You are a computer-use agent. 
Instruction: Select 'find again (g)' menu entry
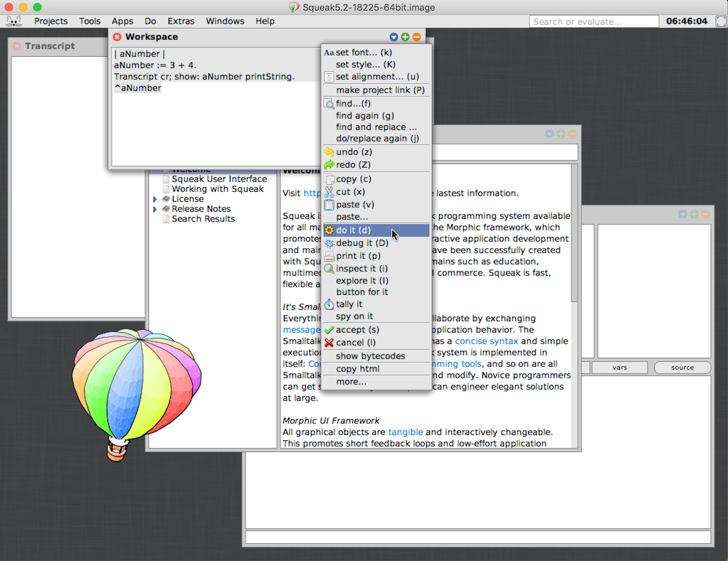coord(376,115)
